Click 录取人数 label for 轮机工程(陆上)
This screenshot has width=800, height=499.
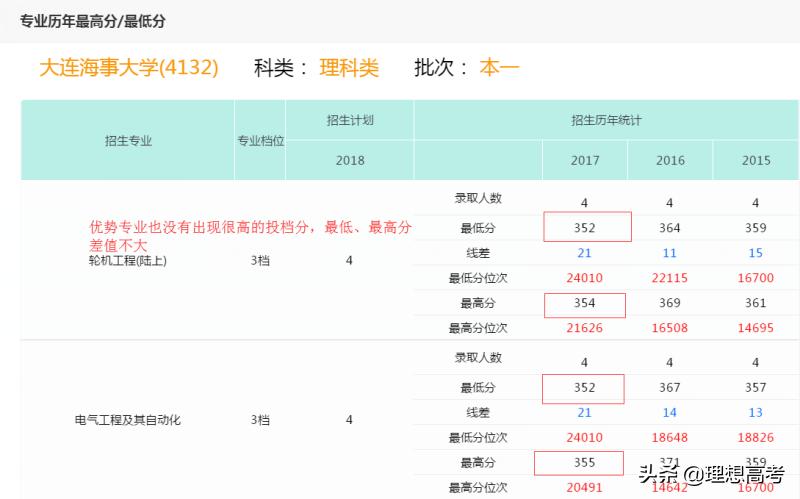click(x=478, y=198)
